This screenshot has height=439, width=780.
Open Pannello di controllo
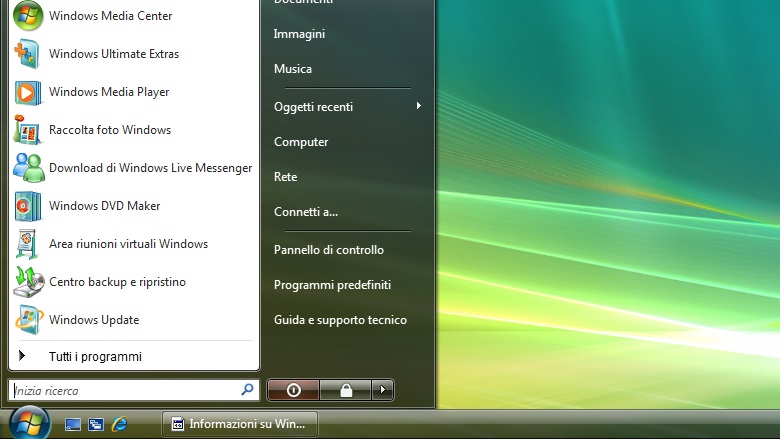[328, 250]
